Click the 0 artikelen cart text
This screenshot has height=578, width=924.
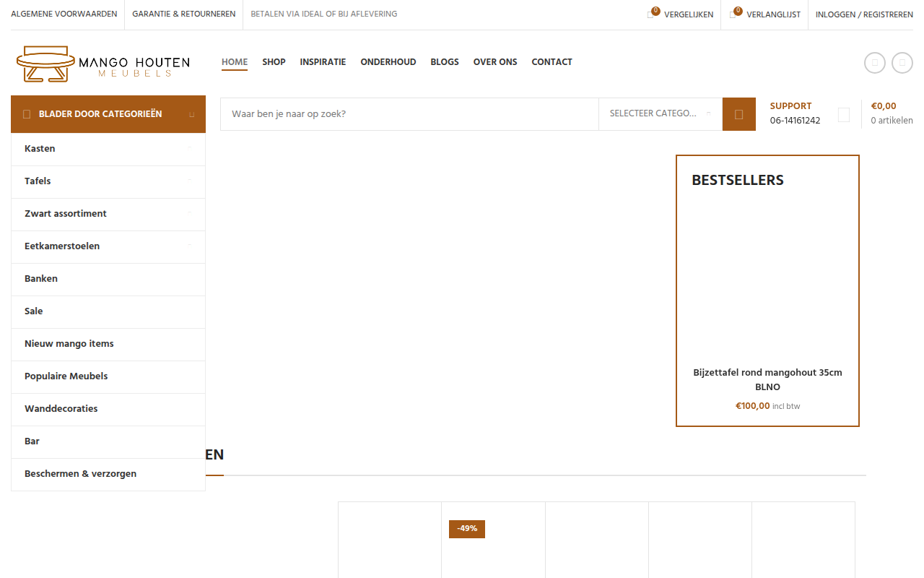(892, 121)
